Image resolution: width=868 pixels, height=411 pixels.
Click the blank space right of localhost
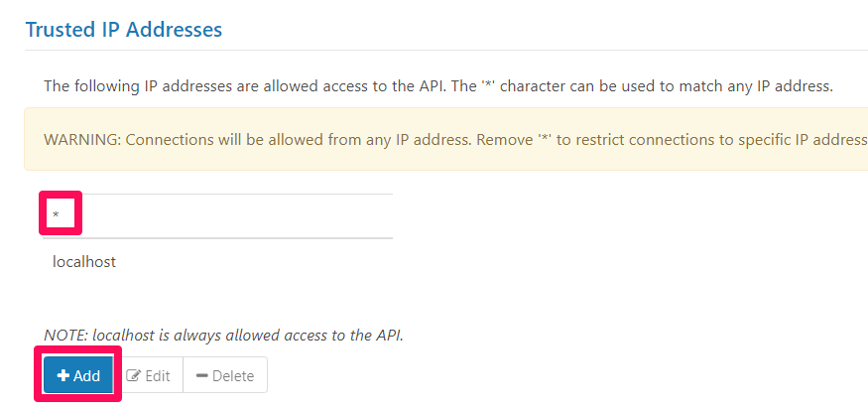258,262
